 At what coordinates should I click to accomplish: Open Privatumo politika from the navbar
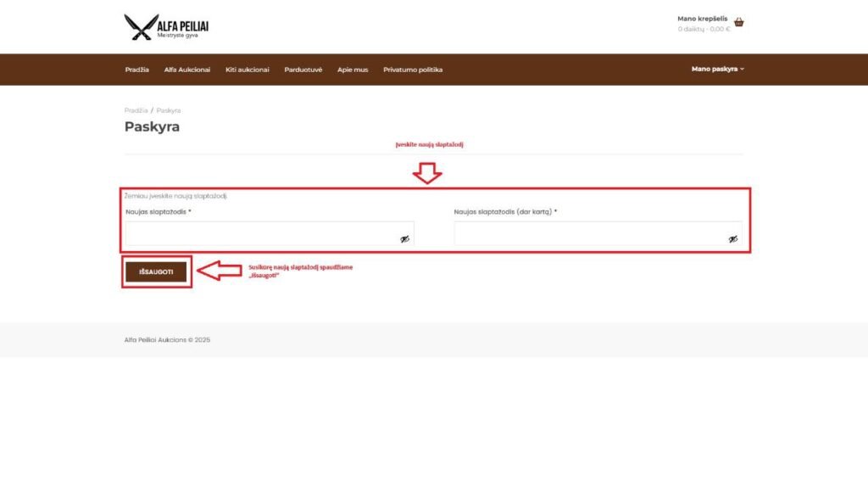tap(413, 70)
